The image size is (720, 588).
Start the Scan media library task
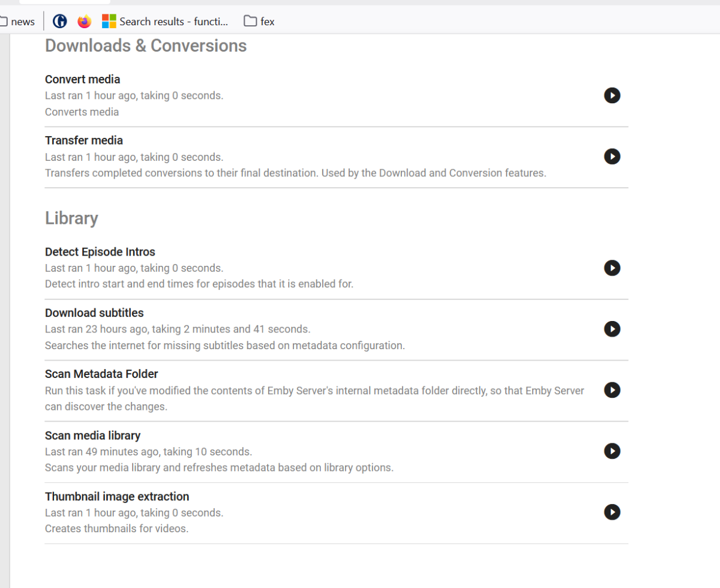[x=611, y=451]
